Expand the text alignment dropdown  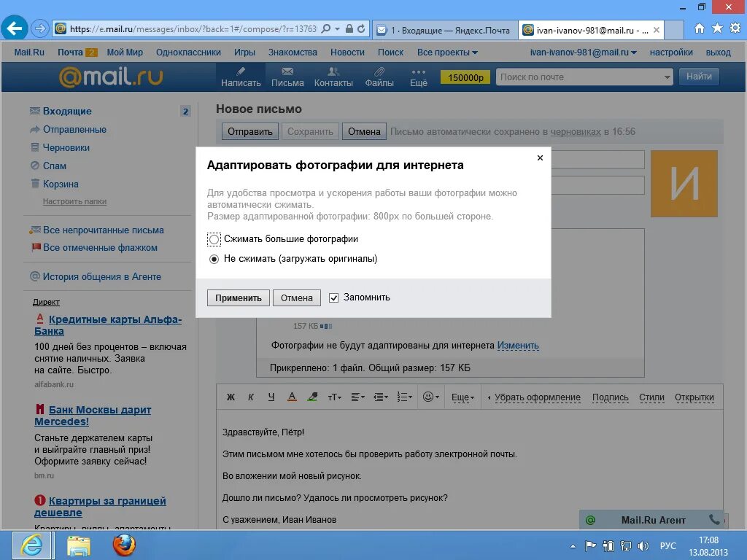coord(357,397)
